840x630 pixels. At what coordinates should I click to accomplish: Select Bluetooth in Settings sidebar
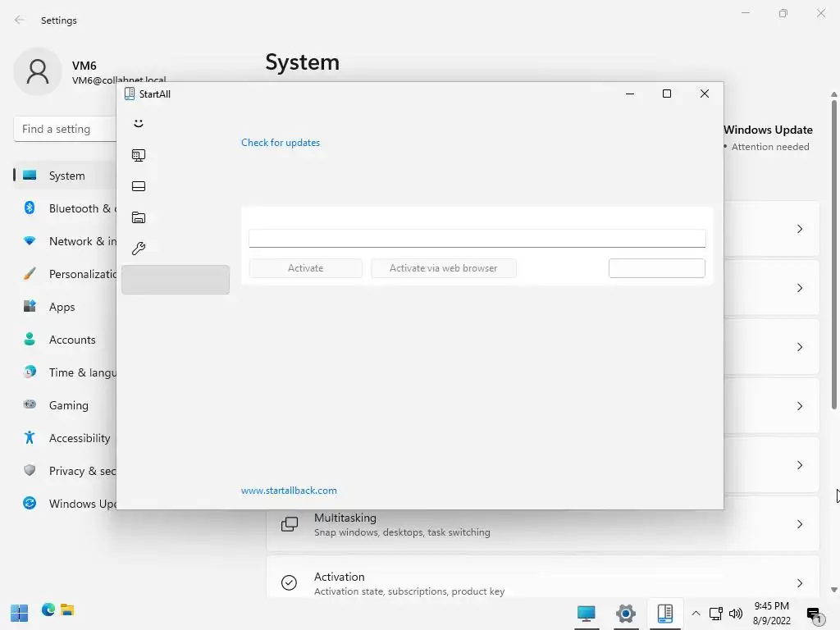tap(65, 208)
